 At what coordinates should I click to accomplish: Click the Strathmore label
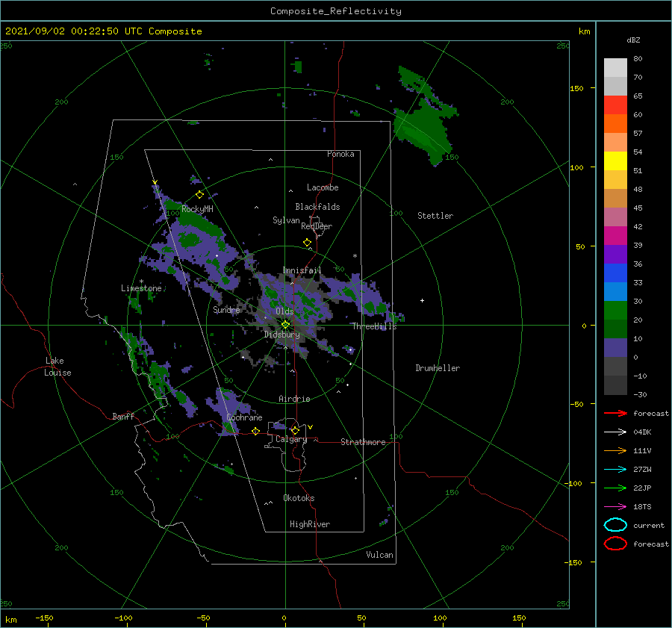pyautogui.click(x=363, y=442)
